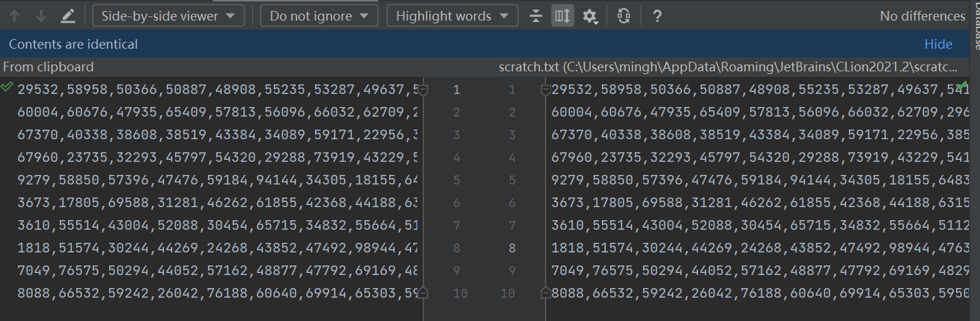Click left pane line starting 3673,17805
Image resolution: width=980 pixels, height=321 pixels.
pos(218,203)
